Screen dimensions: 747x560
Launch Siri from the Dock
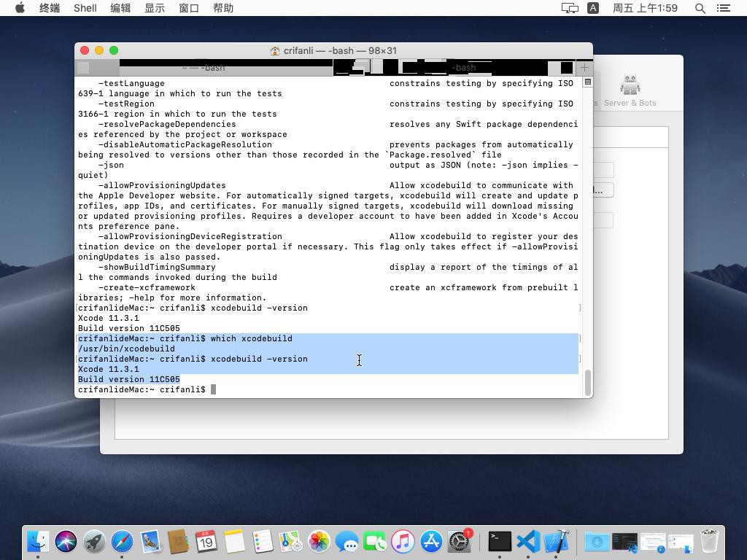[x=66, y=542]
